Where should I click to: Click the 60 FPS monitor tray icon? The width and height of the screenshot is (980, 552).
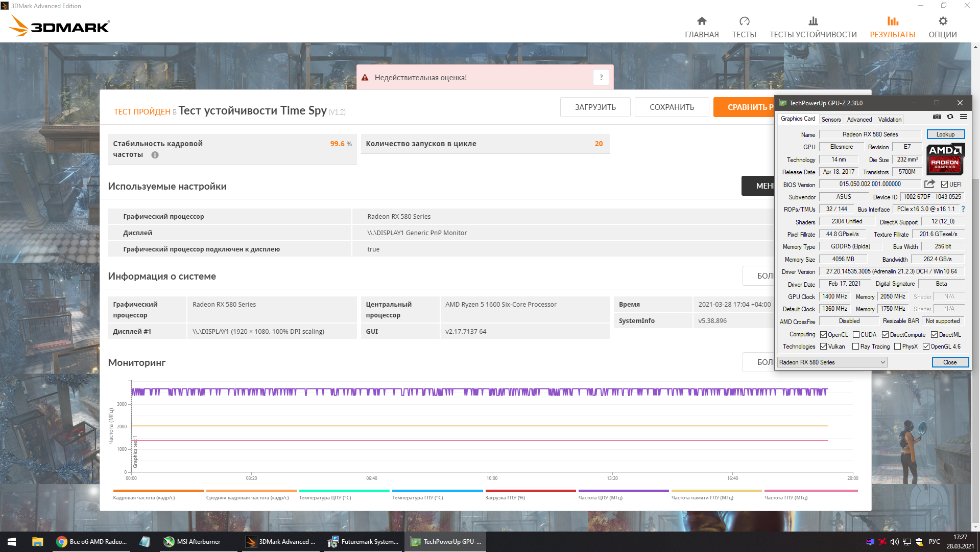tap(870, 542)
